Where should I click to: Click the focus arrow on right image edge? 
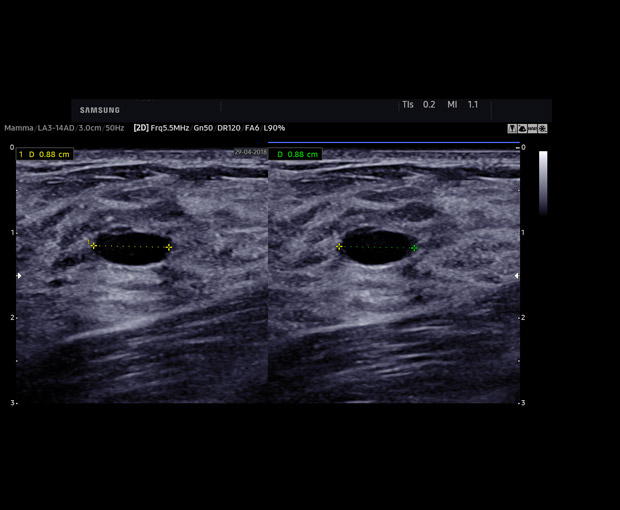(516, 275)
